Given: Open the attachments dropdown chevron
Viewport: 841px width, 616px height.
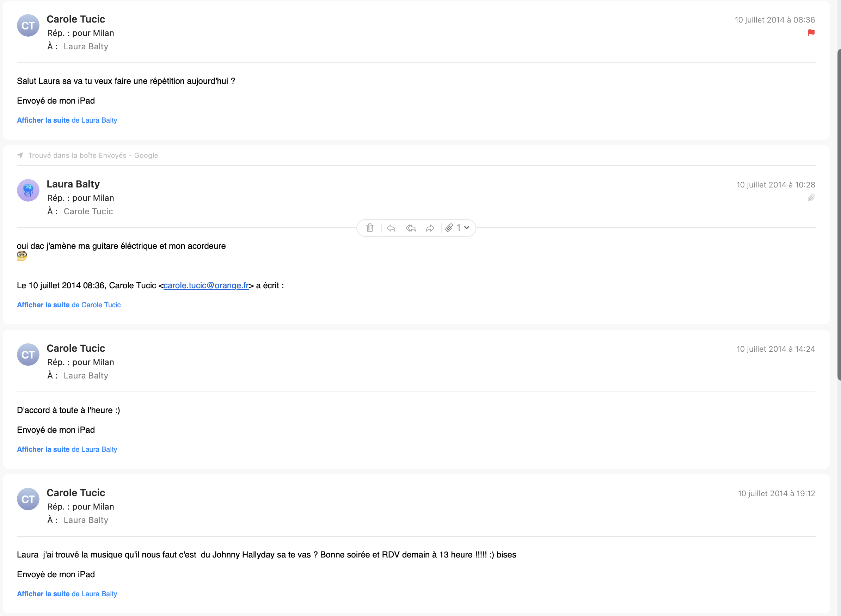Looking at the screenshot, I should 467,228.
